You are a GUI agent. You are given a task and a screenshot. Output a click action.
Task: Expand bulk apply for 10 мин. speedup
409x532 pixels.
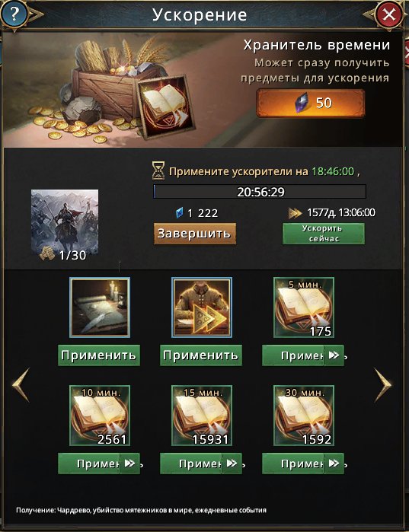(x=129, y=464)
